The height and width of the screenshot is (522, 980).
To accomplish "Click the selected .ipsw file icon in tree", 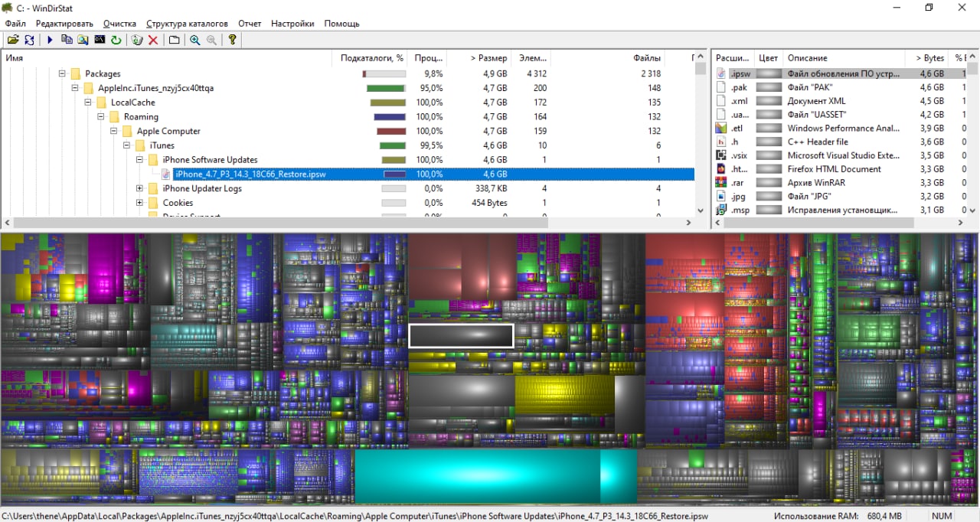I will (x=166, y=174).
